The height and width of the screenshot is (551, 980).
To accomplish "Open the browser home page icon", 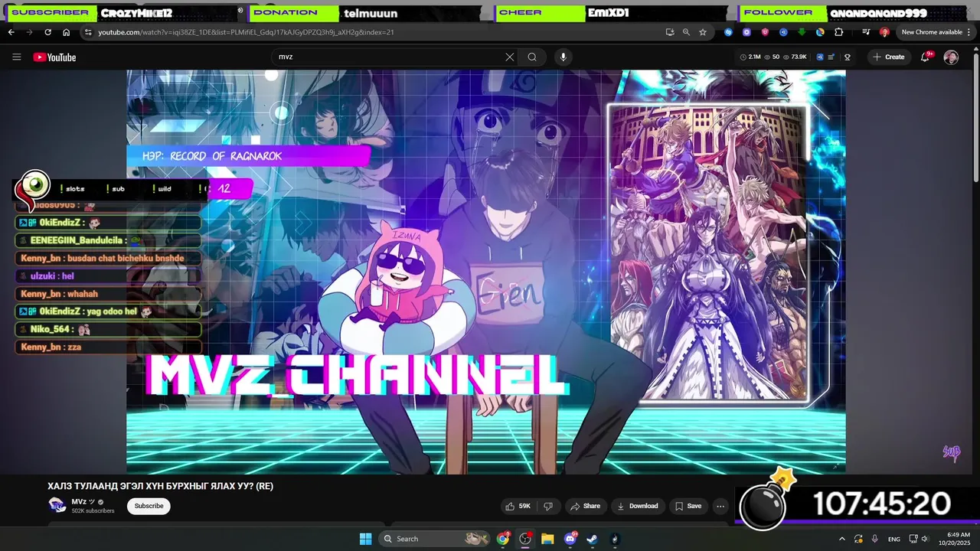I will coord(67,32).
